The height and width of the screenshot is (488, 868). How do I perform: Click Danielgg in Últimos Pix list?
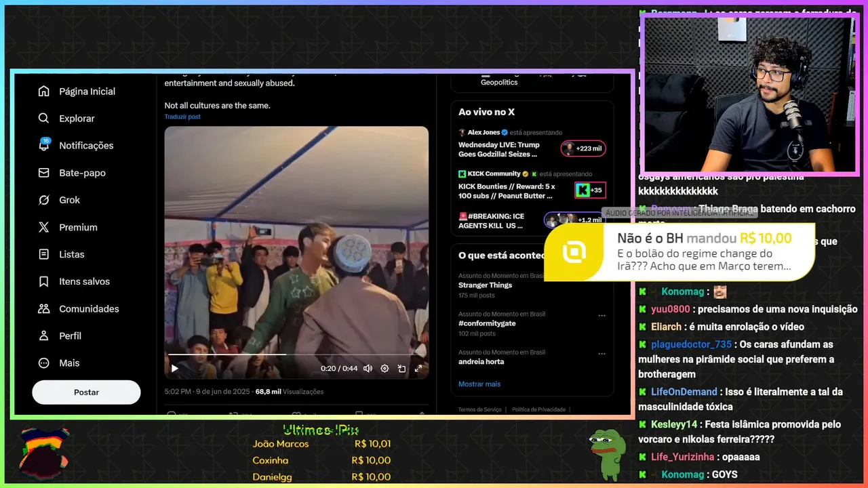273,476
